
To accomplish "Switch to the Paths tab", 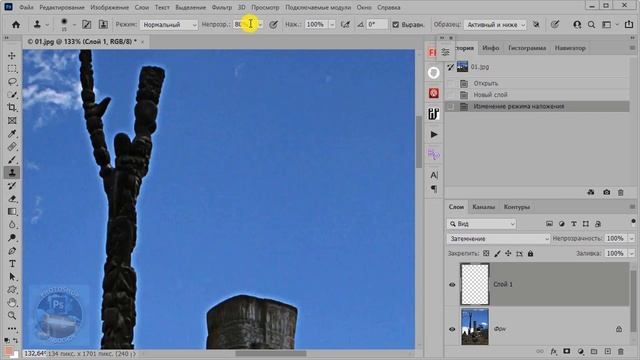I will pyautogui.click(x=516, y=207).
